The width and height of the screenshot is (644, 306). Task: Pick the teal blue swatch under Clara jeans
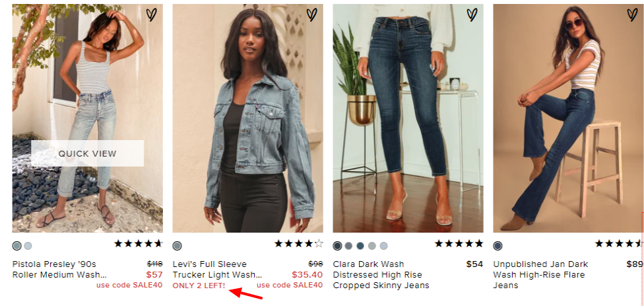(360, 246)
